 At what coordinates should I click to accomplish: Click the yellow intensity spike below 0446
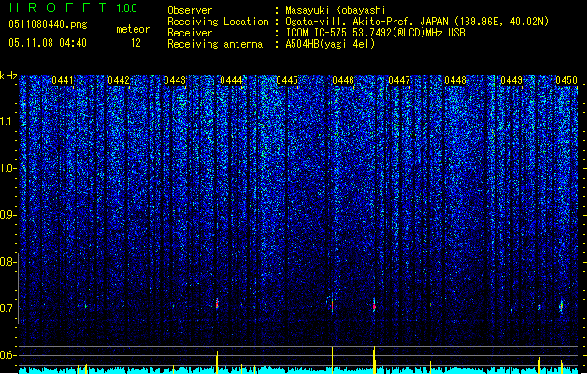(x=332, y=361)
